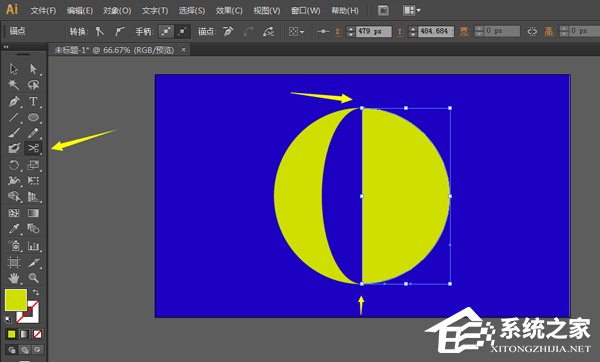Viewport: 600px width, 362px height.
Task: Select the Hand tool
Action: [14, 278]
